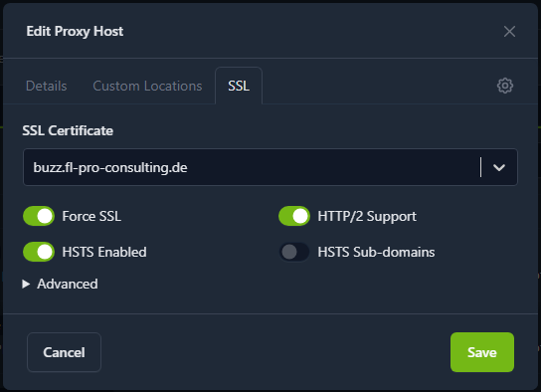Open the Custom Locations tab
This screenshot has height=392, width=541.
[x=147, y=86]
